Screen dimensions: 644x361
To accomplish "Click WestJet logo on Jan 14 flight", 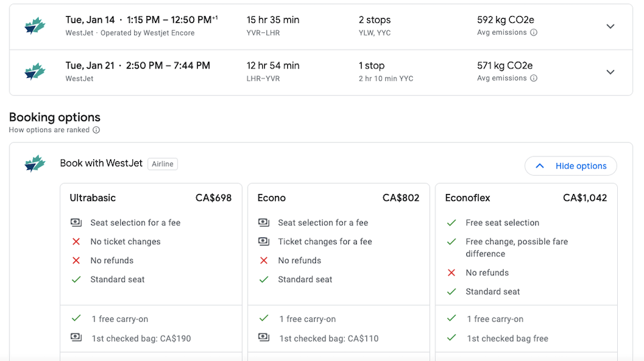I will click(34, 26).
